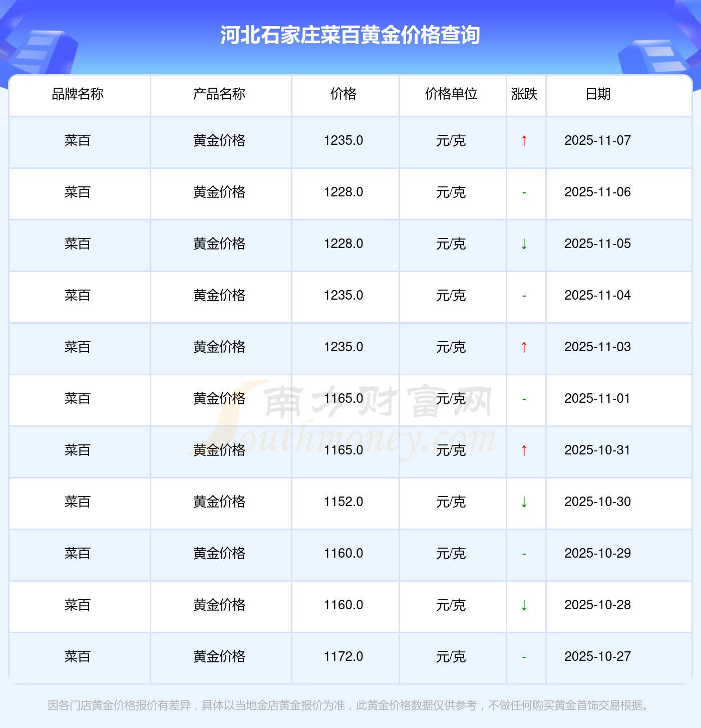Image resolution: width=701 pixels, height=728 pixels.
Task: Select the 日期 column header
Action: point(598,94)
